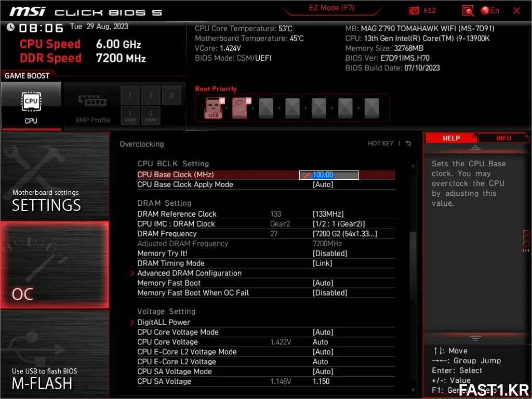This screenshot has height=399, width=532.
Task: Click the scroll down arrow of settings list
Action: (x=413, y=390)
